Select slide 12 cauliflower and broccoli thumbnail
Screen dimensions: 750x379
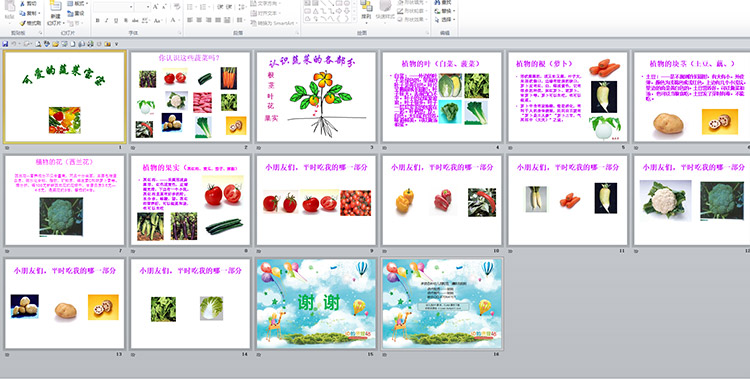(692, 200)
